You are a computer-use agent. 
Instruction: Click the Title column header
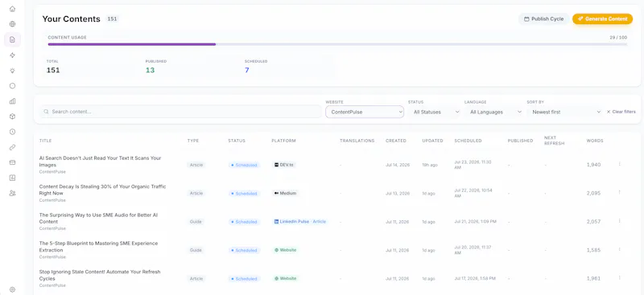45,141
